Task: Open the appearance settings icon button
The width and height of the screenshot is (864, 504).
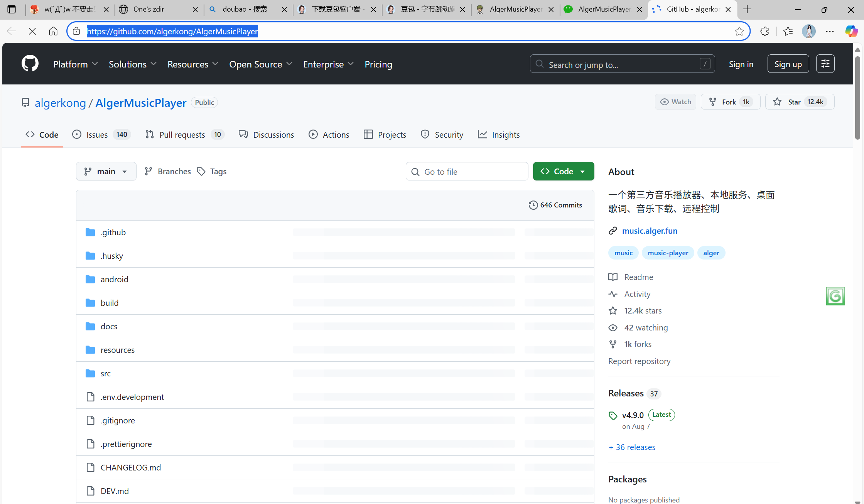Action: 825,64
